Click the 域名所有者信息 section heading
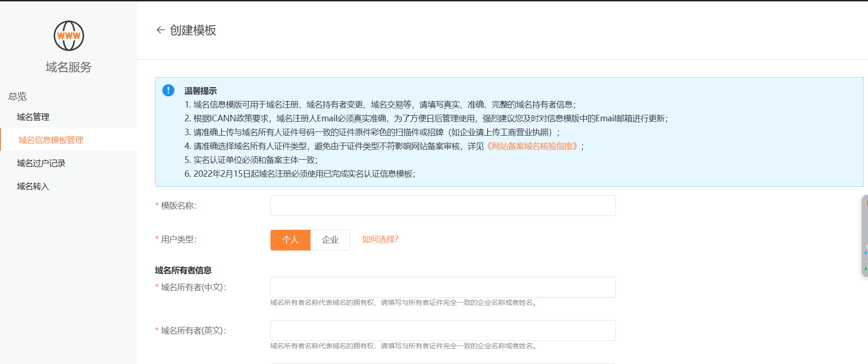 click(183, 270)
